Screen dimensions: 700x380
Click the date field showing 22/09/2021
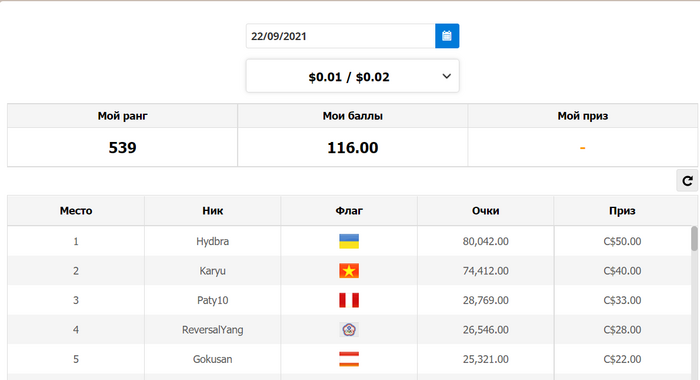tap(341, 36)
